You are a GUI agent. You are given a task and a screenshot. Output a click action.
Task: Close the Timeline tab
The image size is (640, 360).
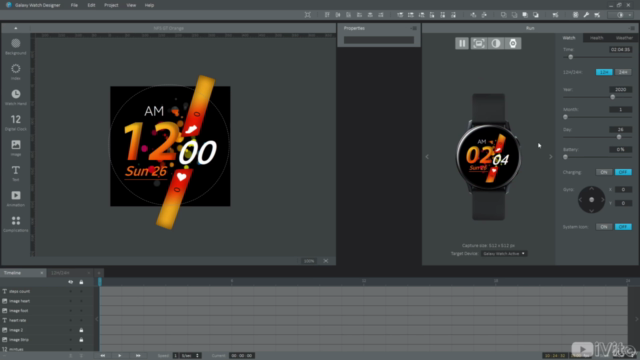(x=42, y=273)
